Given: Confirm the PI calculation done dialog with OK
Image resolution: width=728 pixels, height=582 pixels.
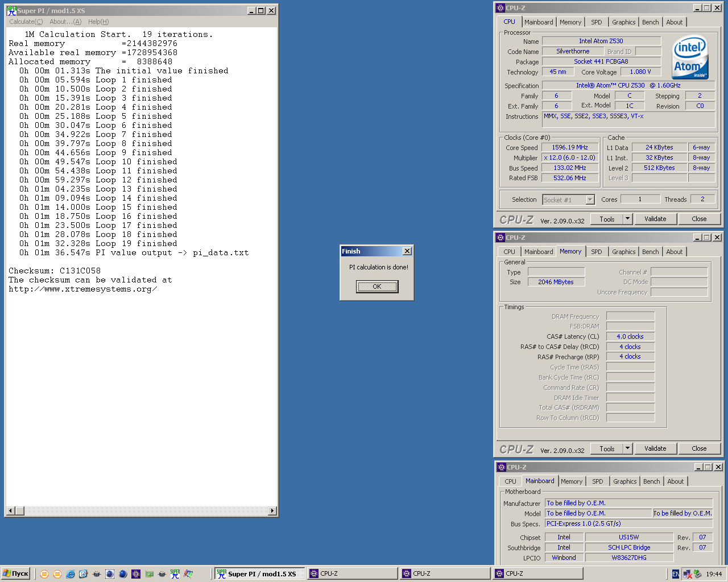Looking at the screenshot, I should [x=377, y=286].
